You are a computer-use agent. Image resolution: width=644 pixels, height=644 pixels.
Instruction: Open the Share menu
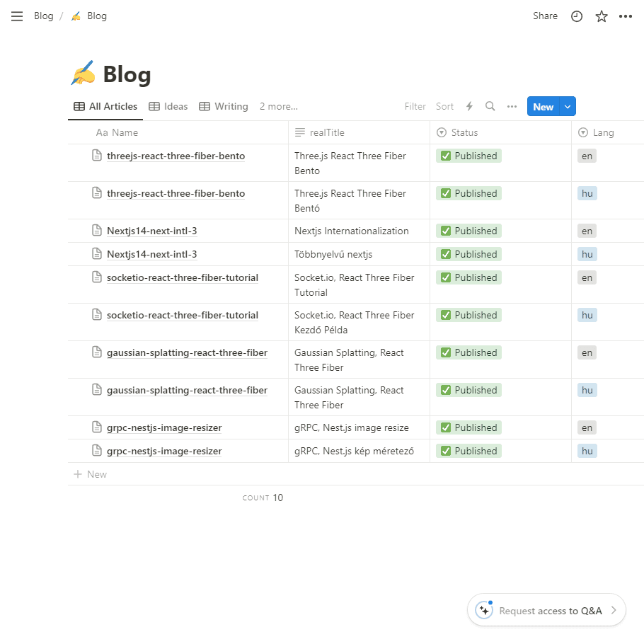click(x=545, y=16)
